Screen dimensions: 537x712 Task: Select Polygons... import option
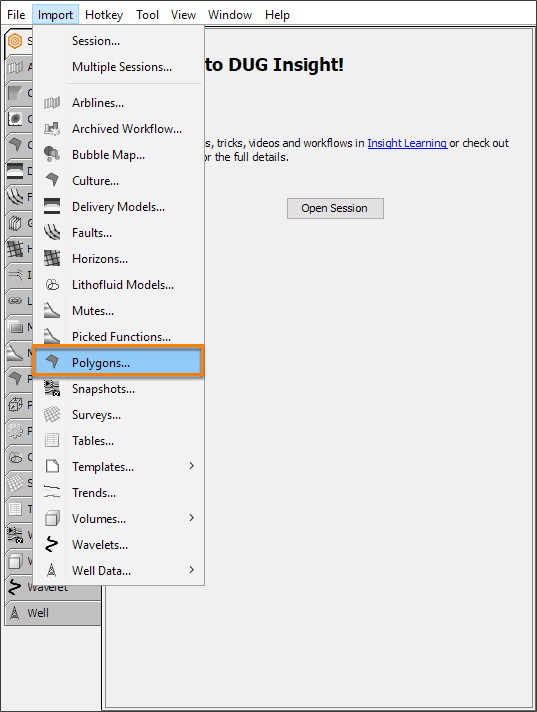coord(118,362)
